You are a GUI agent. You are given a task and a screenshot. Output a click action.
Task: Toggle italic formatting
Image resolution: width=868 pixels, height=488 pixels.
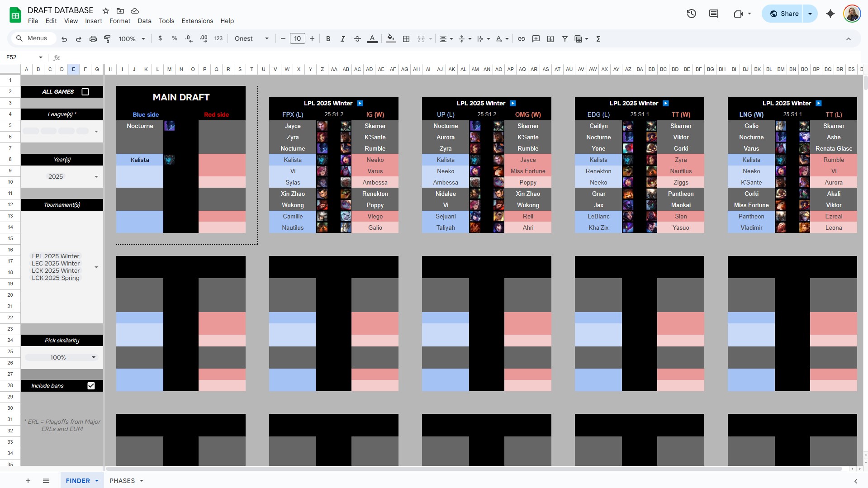pos(343,39)
